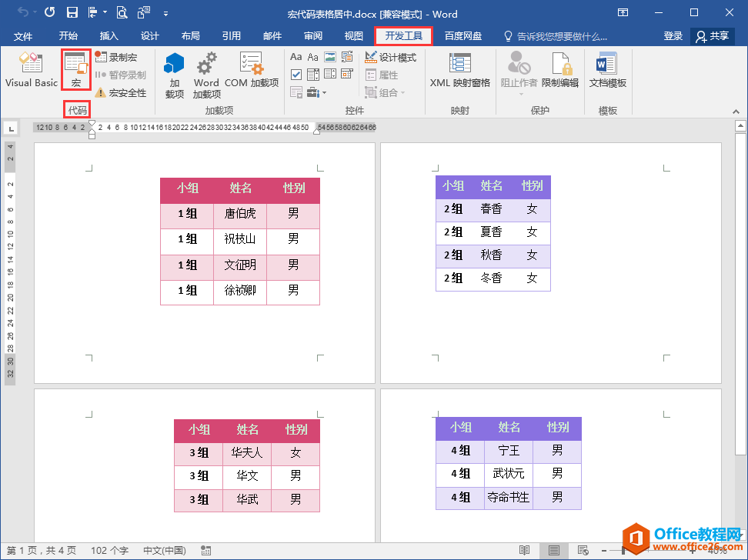Open Word 加载项 dialog

click(206, 75)
